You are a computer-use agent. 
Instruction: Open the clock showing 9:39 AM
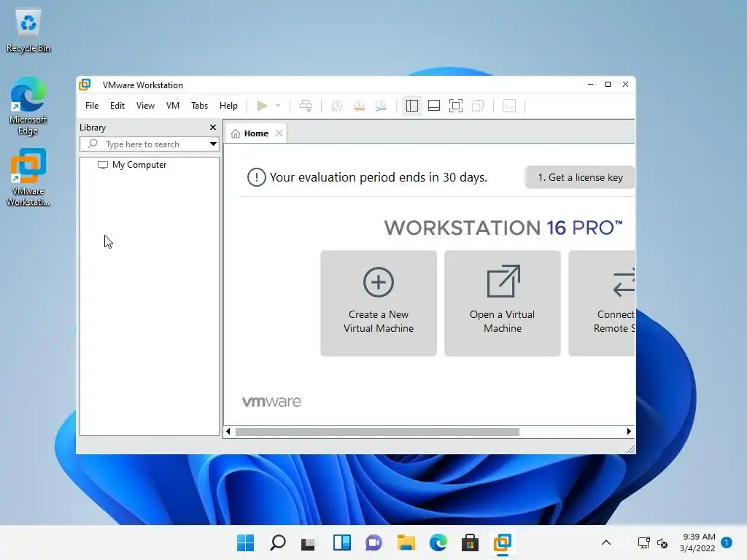coord(697,542)
